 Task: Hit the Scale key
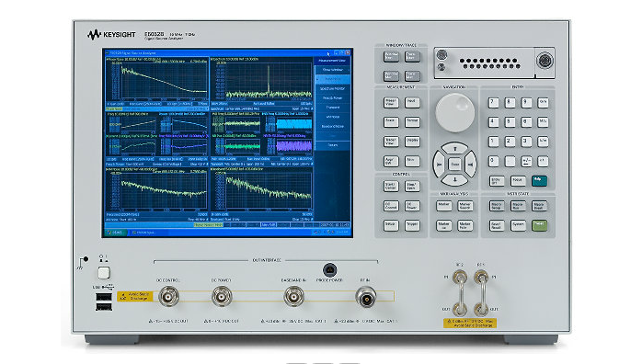[391, 122]
